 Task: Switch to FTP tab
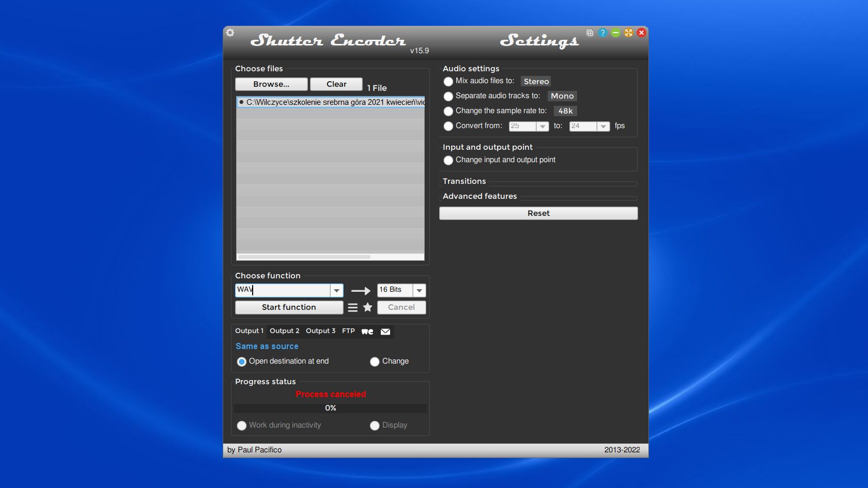348,331
